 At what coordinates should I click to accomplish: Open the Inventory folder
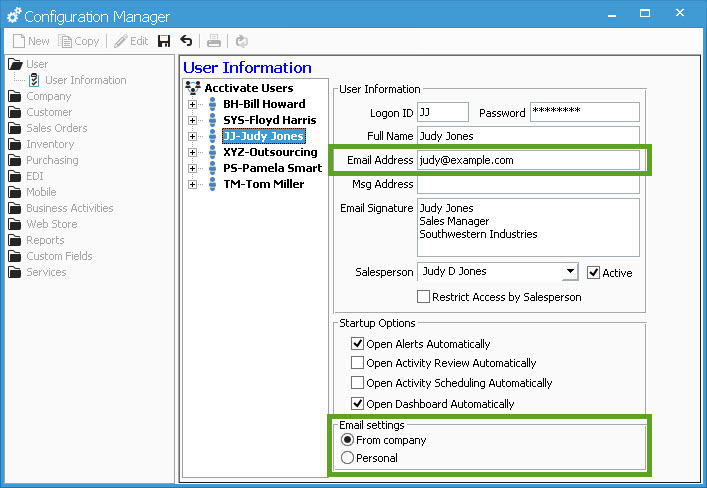41,144
